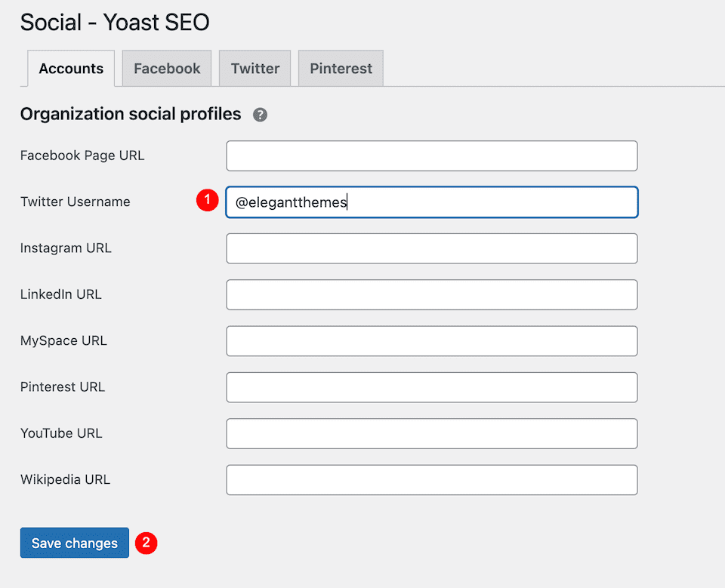Click the red number 1 marker badge
725x588 pixels.
207,200
